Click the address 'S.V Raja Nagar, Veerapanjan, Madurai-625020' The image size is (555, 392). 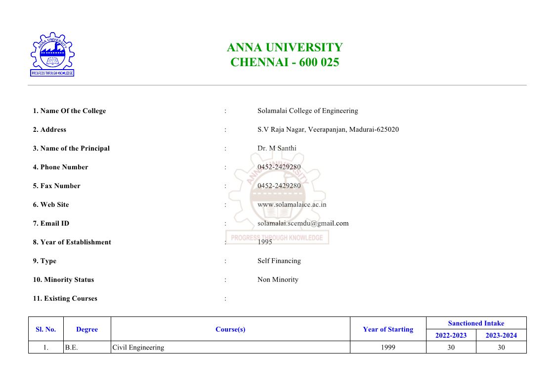pos(328,129)
